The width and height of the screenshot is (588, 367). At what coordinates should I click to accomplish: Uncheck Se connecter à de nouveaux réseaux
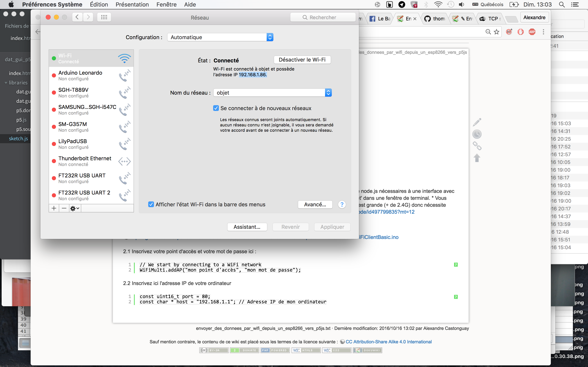216,108
